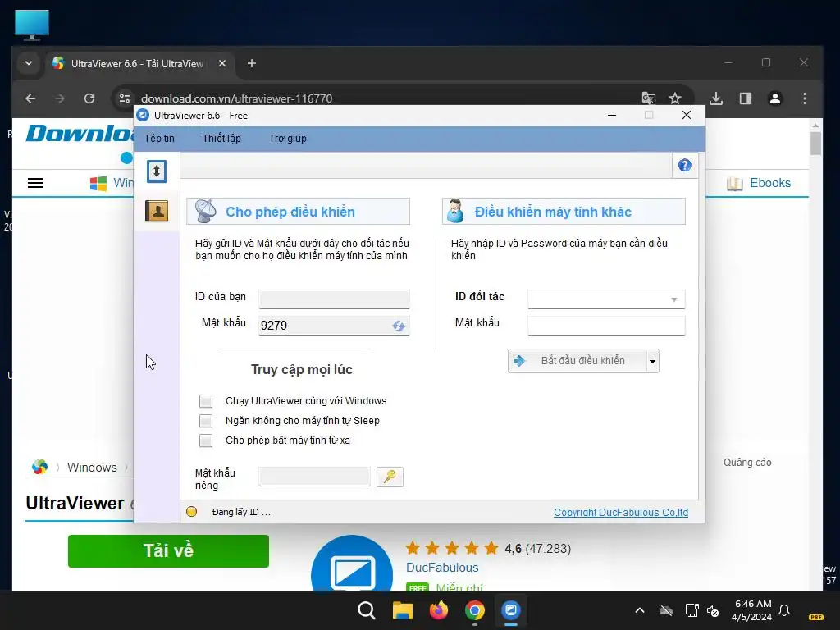
Task: Bookmark this page with the star icon
Action: 675,98
